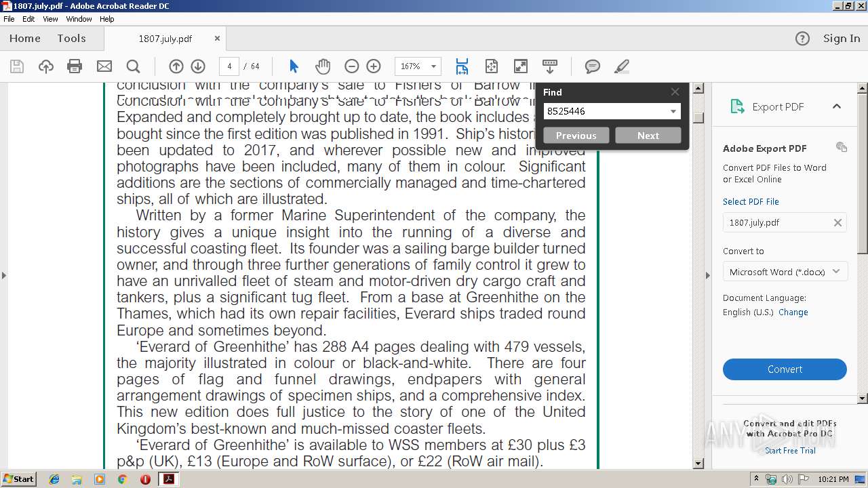The image size is (868, 488).
Task: Switch to full screen mode icon
Action: pos(521,66)
